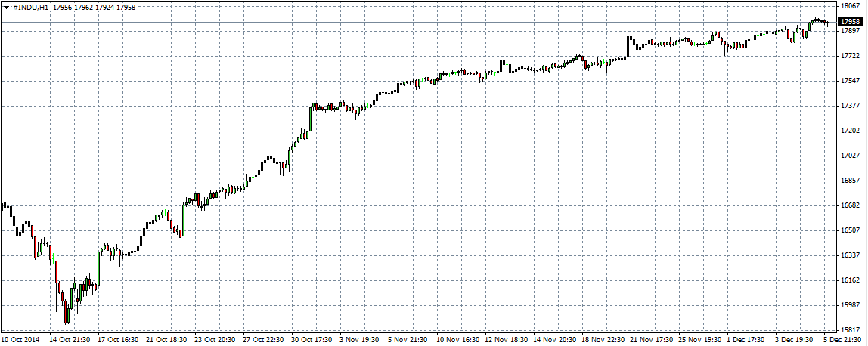Click the OHLC values in chart header
The height and width of the screenshot is (346, 868).
point(95,7)
